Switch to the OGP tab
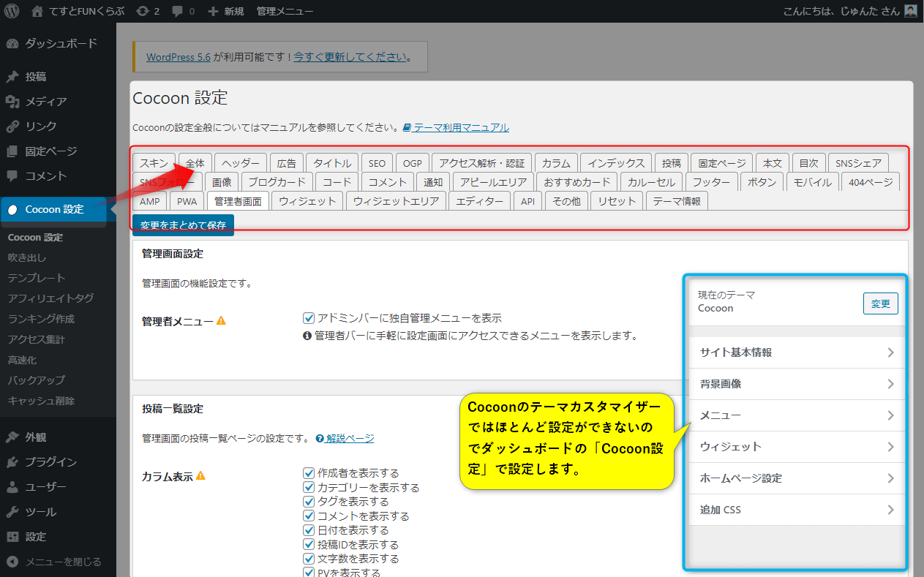The height and width of the screenshot is (577, 924). [x=413, y=163]
